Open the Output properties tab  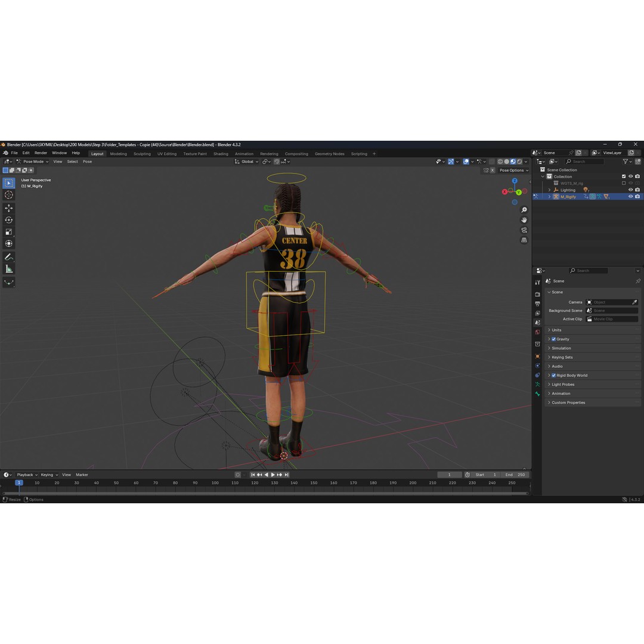(x=537, y=304)
